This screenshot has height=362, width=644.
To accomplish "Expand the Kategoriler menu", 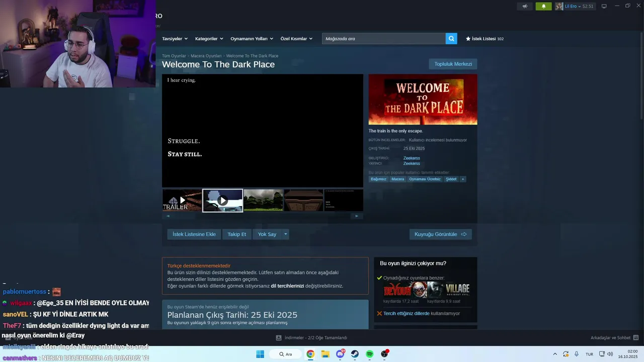I will pyautogui.click(x=209, y=39).
